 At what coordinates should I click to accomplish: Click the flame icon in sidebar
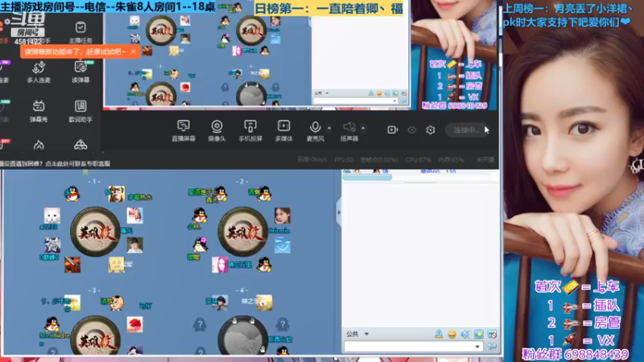click(39, 145)
